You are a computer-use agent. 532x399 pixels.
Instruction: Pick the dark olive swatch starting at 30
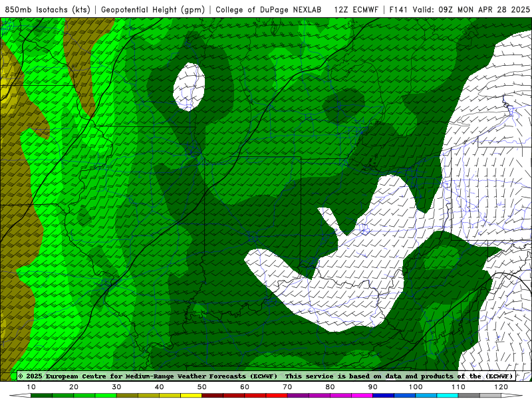pyautogui.click(x=127, y=396)
